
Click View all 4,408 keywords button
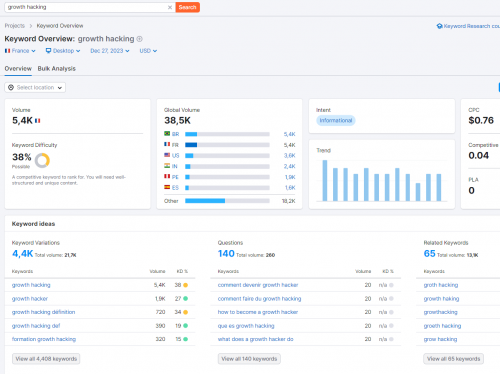(x=46, y=359)
